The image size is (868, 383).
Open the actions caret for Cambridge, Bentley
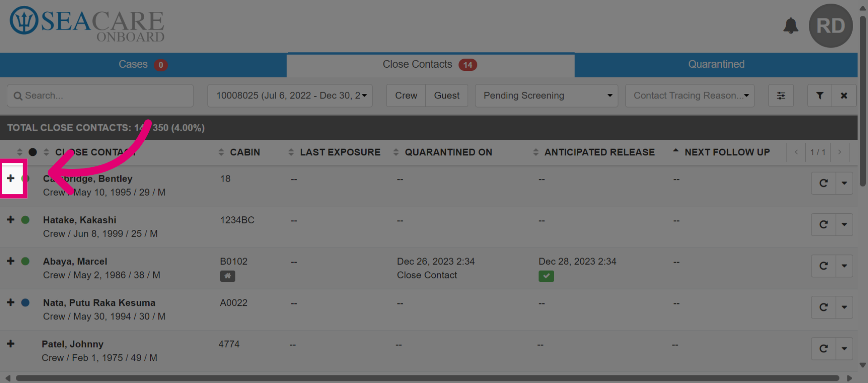[844, 183]
